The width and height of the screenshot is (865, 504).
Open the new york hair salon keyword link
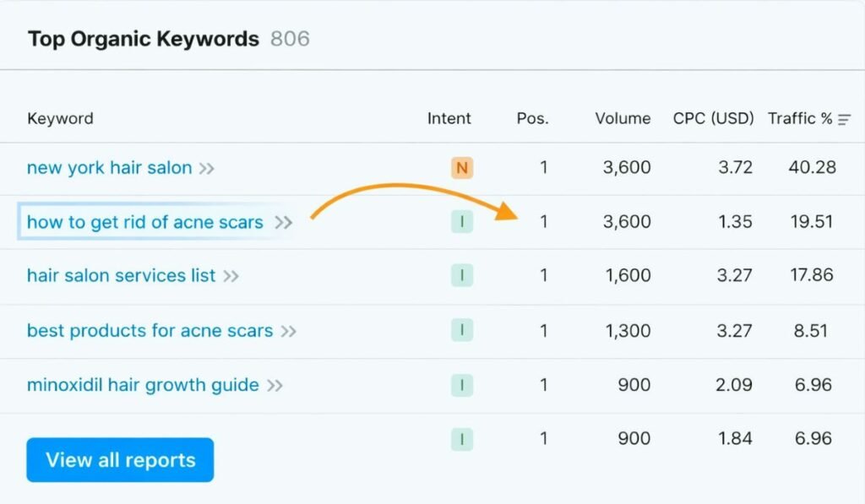(109, 167)
